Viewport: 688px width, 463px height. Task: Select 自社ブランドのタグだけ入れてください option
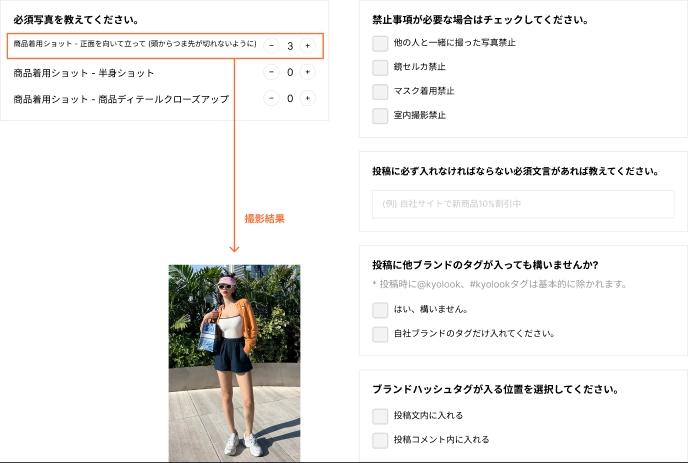click(x=380, y=334)
